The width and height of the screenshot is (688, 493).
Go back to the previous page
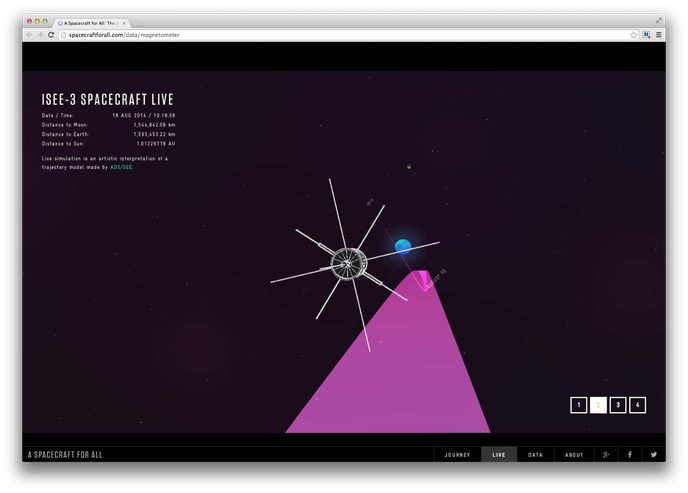29,35
